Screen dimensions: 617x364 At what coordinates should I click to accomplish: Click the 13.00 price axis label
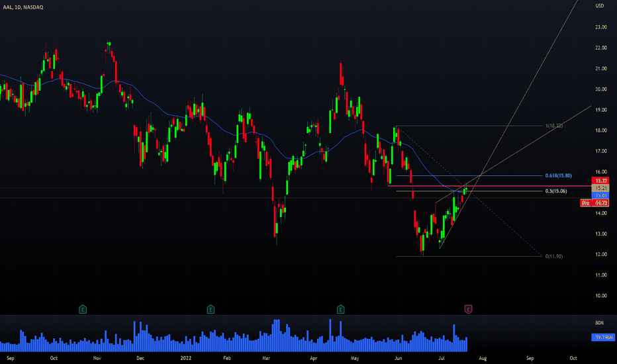pos(601,234)
